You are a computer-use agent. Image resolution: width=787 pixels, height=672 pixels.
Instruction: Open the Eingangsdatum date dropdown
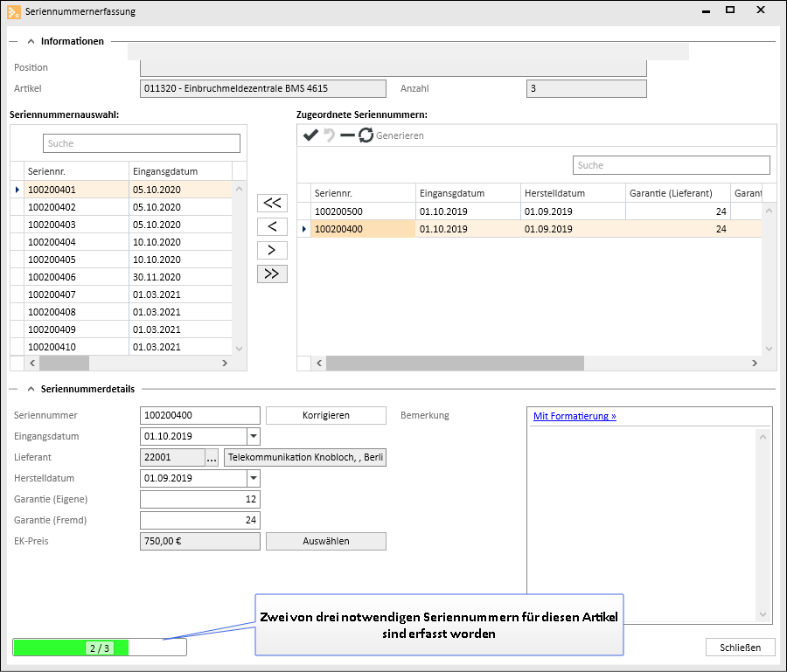coord(254,436)
